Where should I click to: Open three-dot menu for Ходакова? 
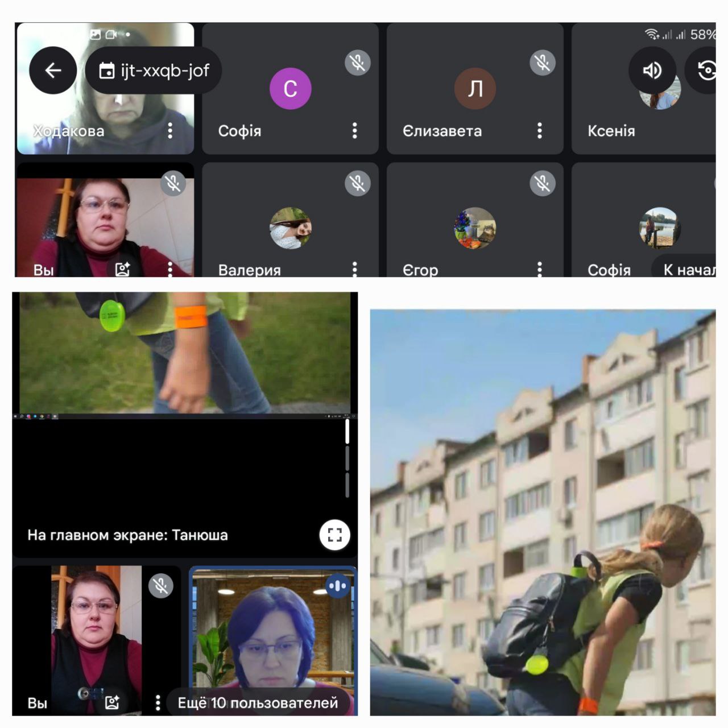[170, 131]
